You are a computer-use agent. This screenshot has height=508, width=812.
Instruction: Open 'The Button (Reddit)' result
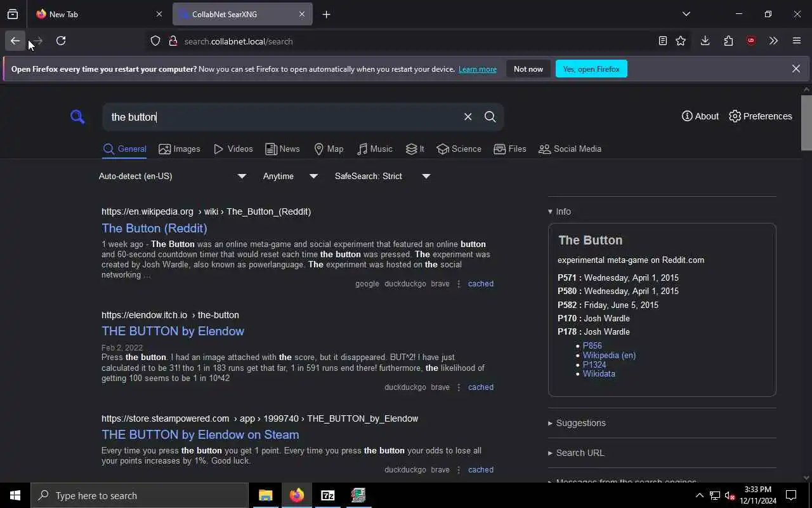tap(154, 228)
